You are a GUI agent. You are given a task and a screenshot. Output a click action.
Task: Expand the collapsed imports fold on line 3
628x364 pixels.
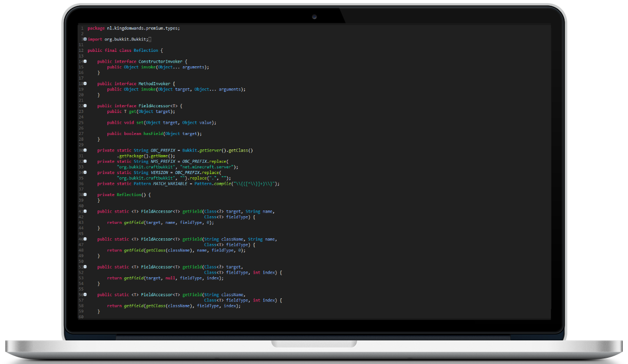[85, 39]
